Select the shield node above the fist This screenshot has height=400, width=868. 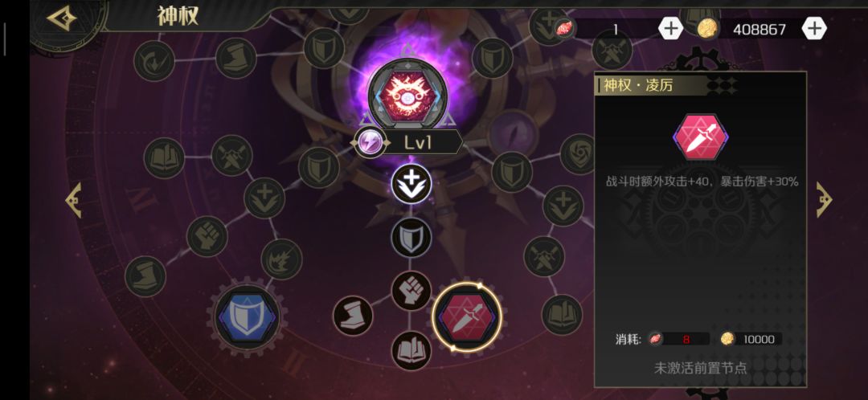(x=411, y=237)
